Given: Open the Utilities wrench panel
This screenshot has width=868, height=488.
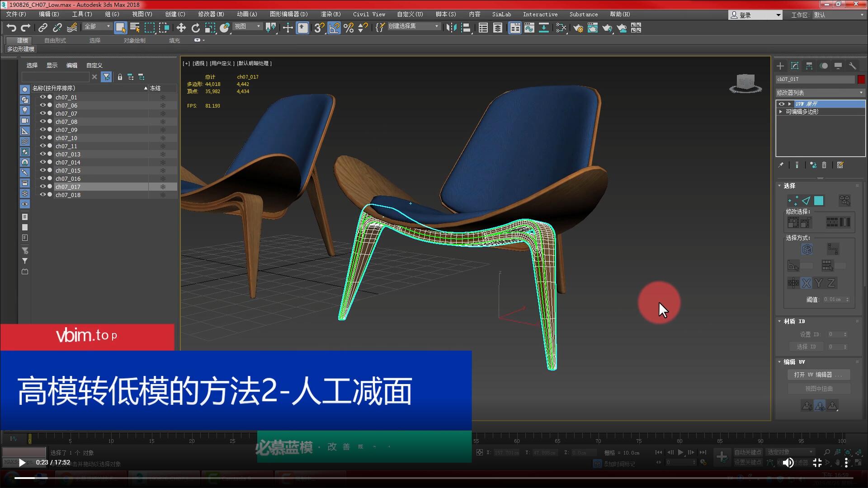Looking at the screenshot, I should [852, 66].
